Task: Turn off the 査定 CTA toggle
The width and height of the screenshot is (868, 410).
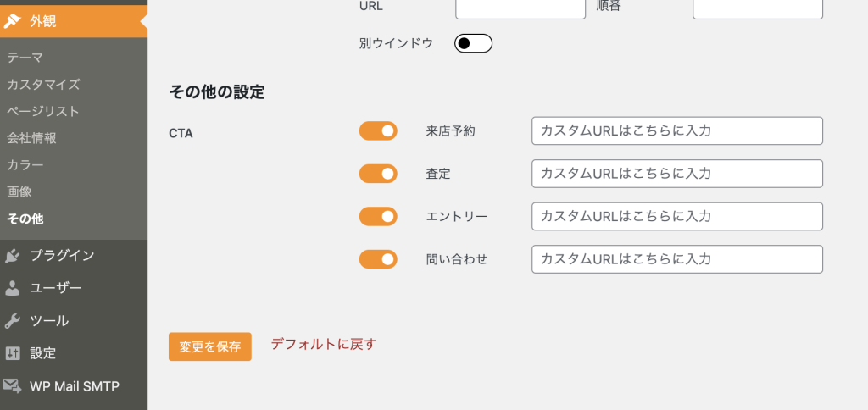Action: [378, 174]
